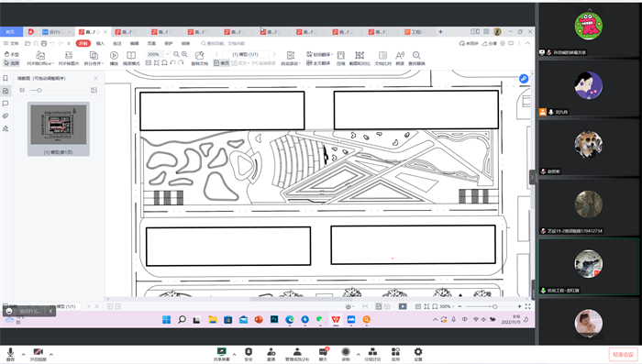Click the 朗读 read-aloud icon
This screenshot has height=364, width=642.
click(400, 58)
